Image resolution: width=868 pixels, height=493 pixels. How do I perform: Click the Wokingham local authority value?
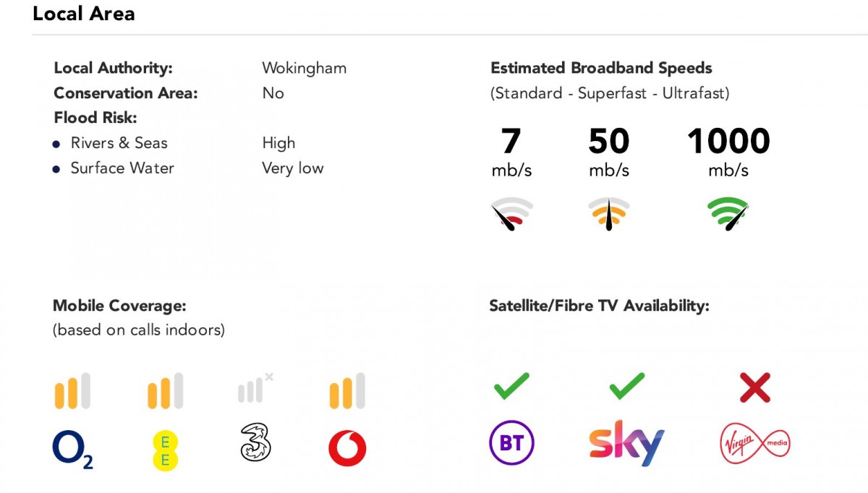point(304,69)
